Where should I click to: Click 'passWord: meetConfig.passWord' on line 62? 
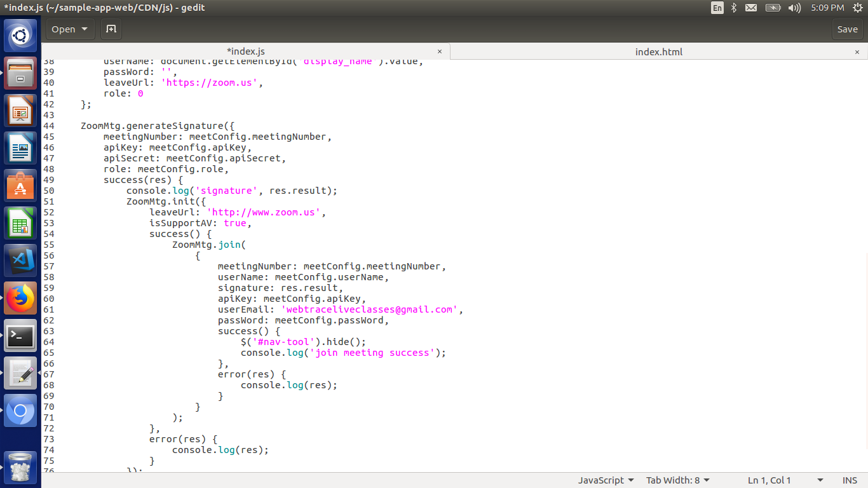(301, 320)
